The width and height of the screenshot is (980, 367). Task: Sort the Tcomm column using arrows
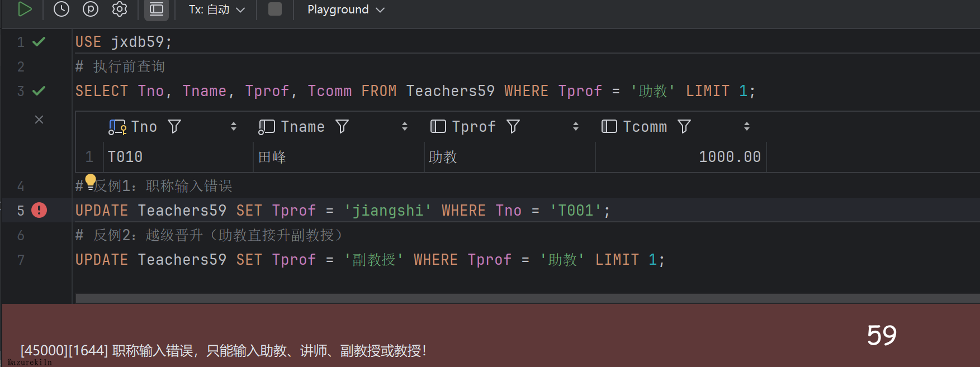click(x=747, y=127)
